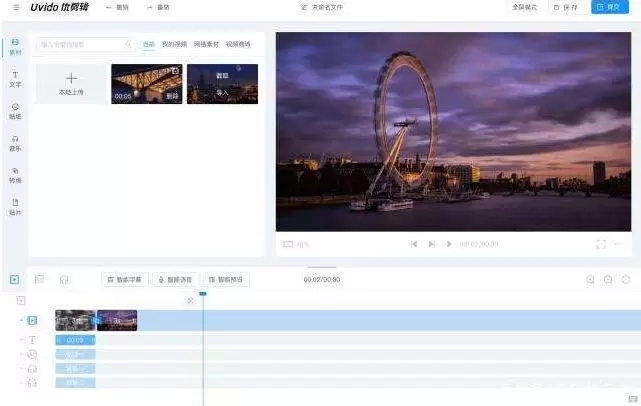The width and height of the screenshot is (641, 406).
Task: Click the 智能字幕 smart subtitle button
Action: (x=124, y=280)
